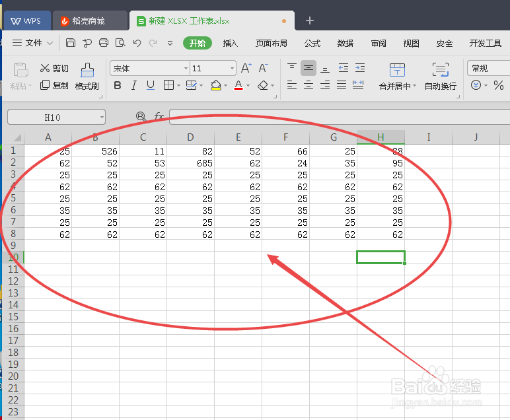Click the WPS home tab
This screenshot has height=420, width=510.
(27, 21)
